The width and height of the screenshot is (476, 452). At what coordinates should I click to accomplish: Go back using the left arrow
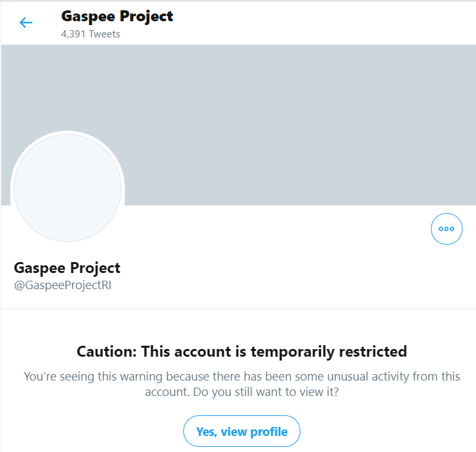pos(26,23)
